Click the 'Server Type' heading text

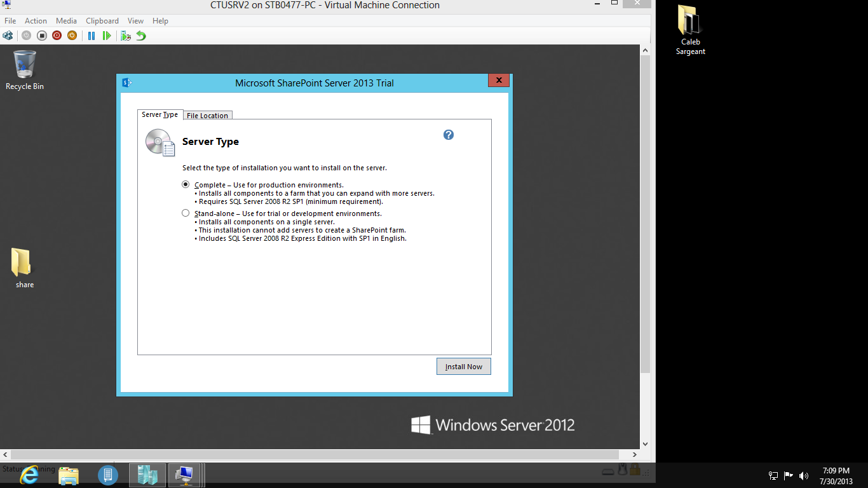[x=210, y=142]
